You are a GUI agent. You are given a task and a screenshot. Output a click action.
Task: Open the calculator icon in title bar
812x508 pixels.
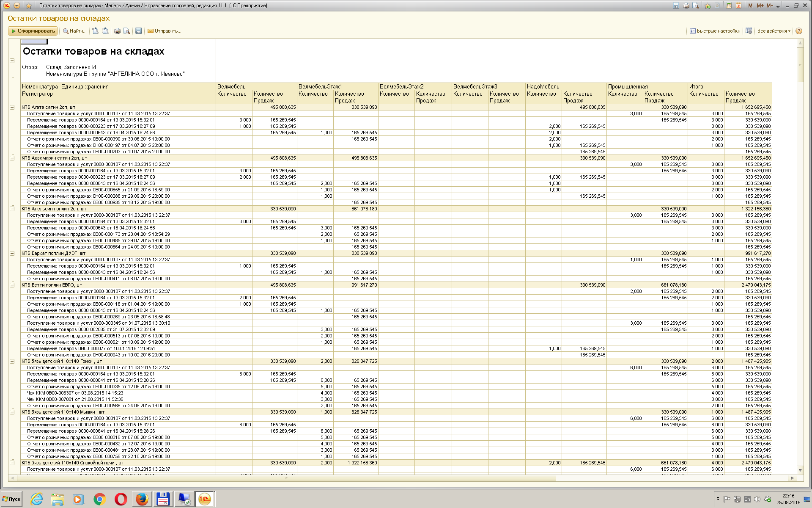click(x=729, y=6)
